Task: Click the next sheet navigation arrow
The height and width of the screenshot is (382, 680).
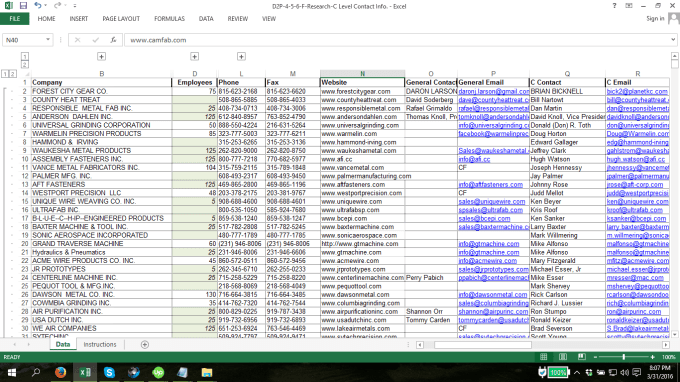Action: pos(29,345)
